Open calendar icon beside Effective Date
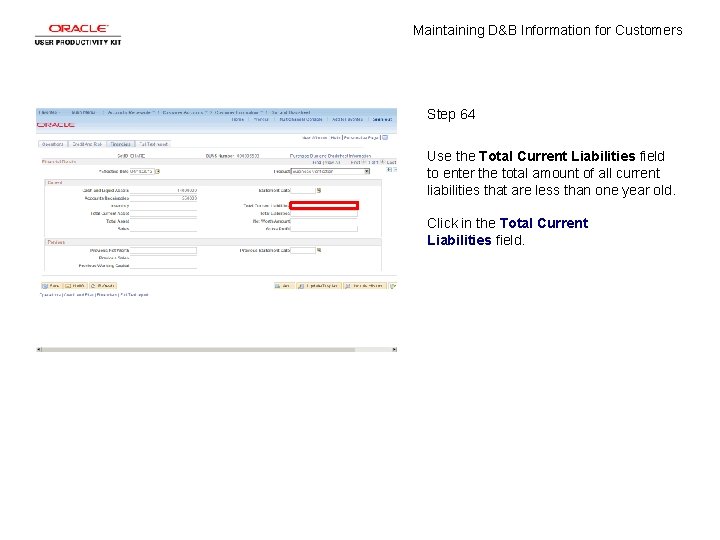720x540 pixels. (x=157, y=171)
